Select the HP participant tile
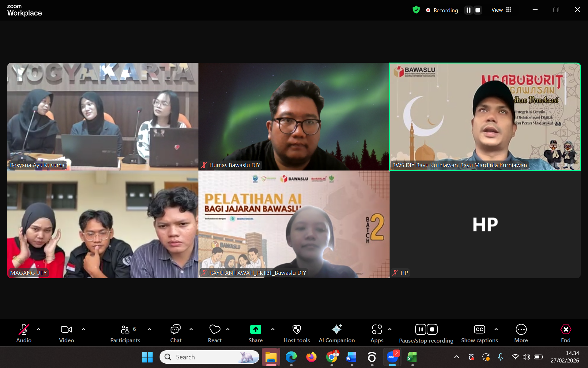This screenshot has height=368, width=588. coord(485,224)
